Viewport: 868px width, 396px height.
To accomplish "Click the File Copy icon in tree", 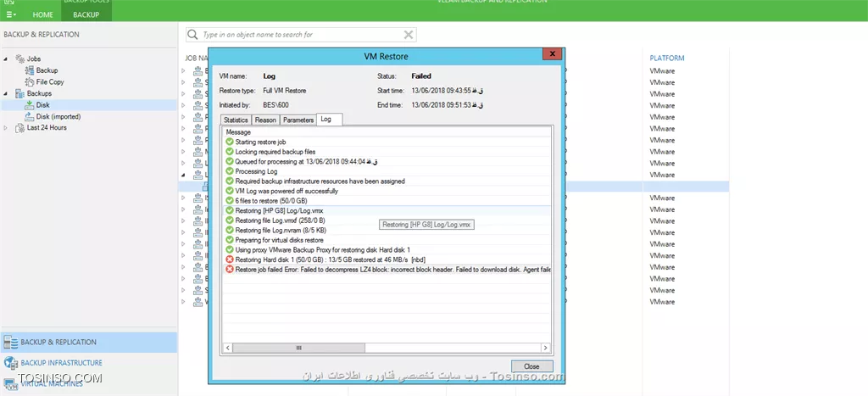I will [31, 82].
